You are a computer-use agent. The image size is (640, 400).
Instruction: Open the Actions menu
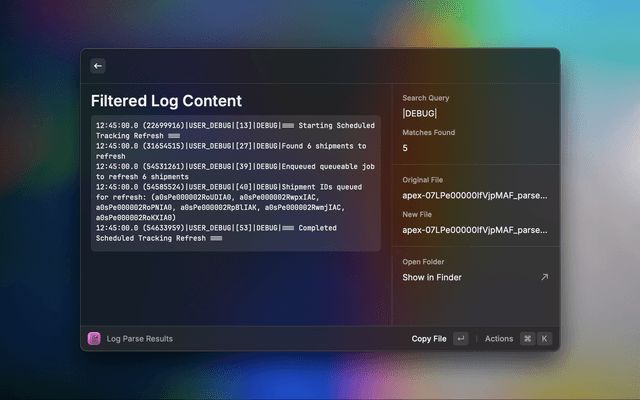coord(499,339)
